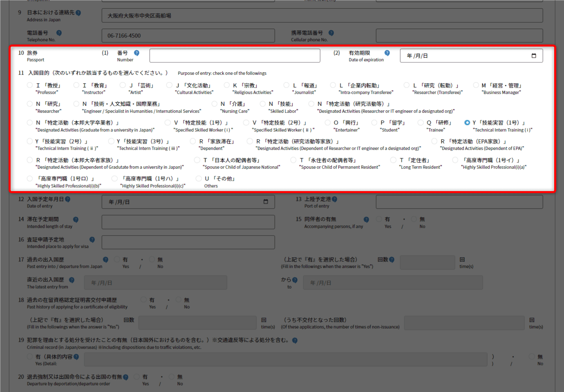Viewport: 564px width, 392px height.
Task: Select the Student purpose of entry option
Action: (374, 123)
